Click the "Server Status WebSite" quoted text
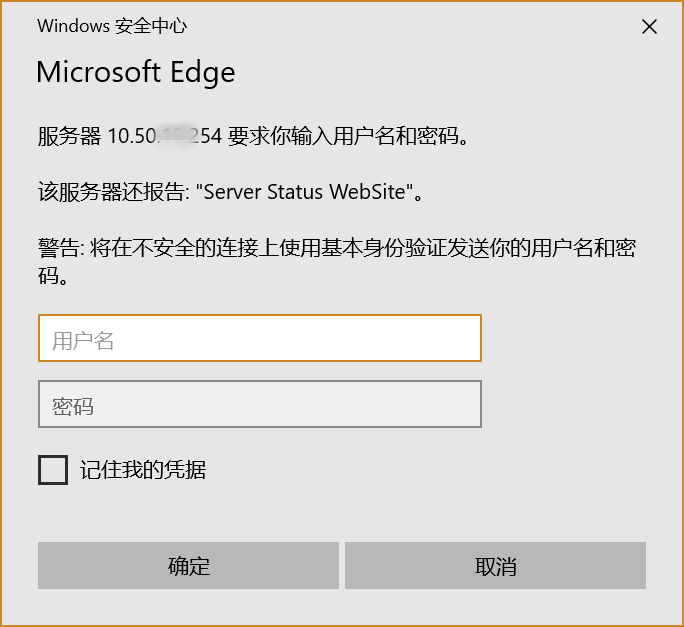The width and height of the screenshot is (684, 627). tap(308, 191)
